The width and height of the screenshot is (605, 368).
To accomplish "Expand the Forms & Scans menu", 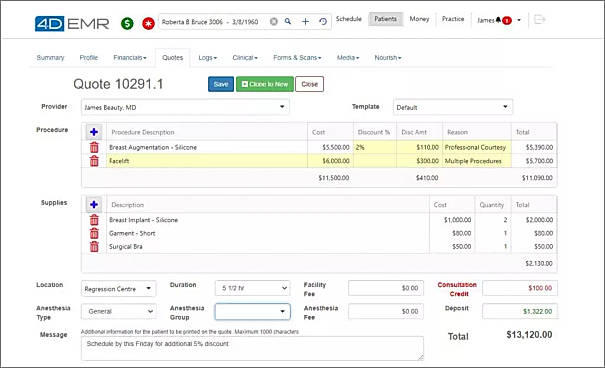I will 297,57.
